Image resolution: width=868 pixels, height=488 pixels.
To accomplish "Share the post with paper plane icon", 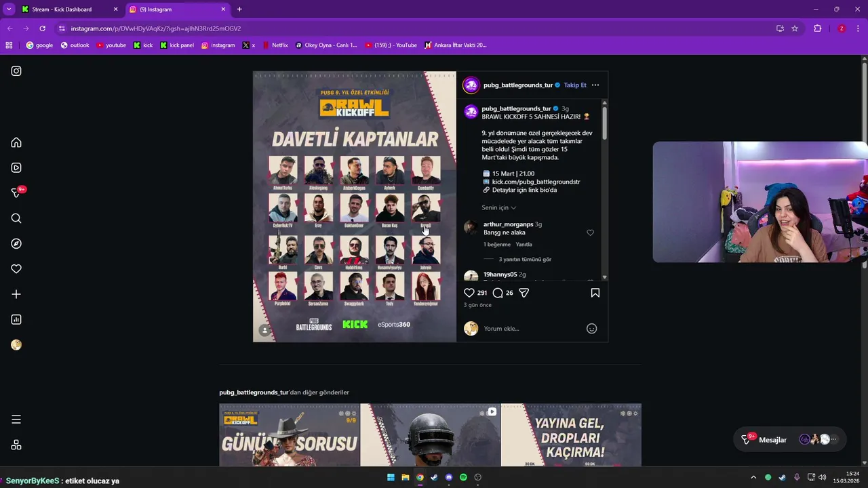I will click(x=524, y=293).
